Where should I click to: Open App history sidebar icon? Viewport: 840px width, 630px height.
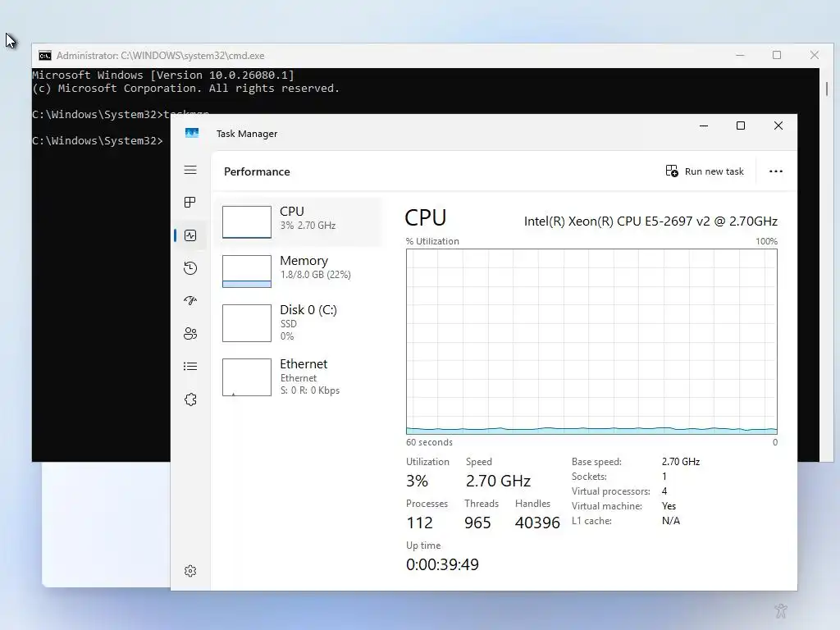[190, 268]
